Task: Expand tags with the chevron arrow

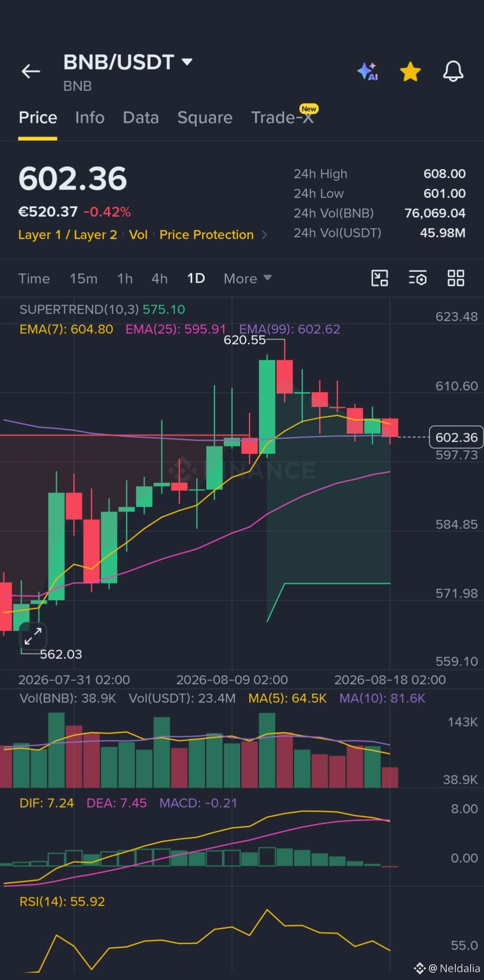Action: coord(264,235)
